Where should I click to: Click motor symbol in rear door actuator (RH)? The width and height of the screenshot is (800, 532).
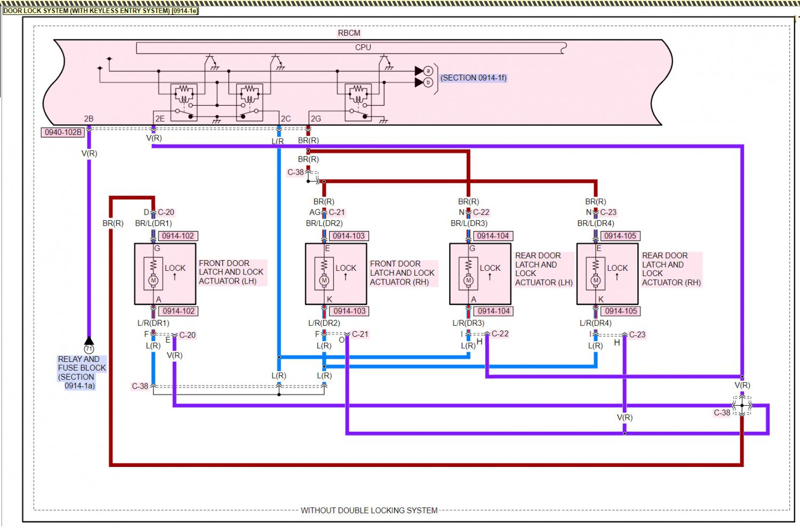click(596, 280)
